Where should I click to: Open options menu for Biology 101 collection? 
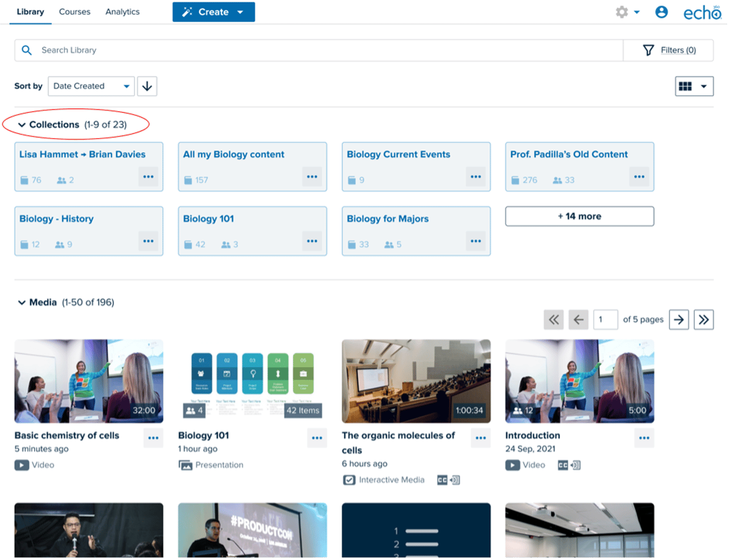pos(312,241)
